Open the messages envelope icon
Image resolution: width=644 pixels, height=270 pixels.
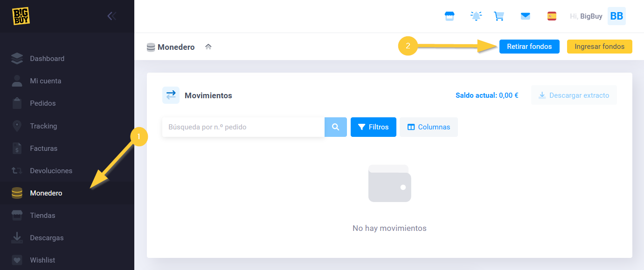point(526,16)
